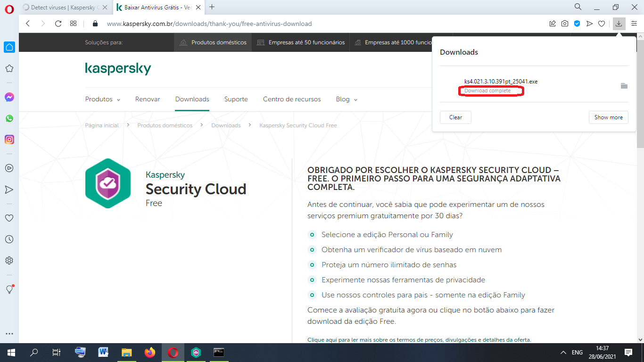The image size is (644, 362).
Task: Go to Downloads breadcrumb link
Action: click(226, 125)
